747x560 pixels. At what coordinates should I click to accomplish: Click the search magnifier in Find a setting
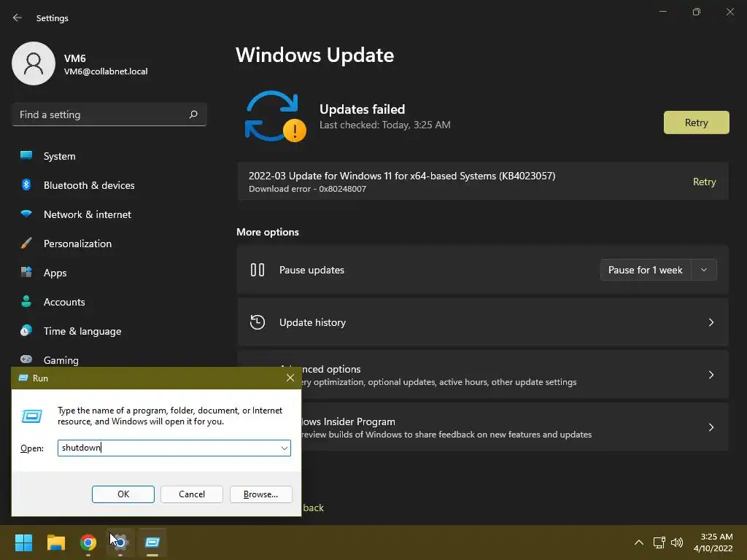(x=193, y=114)
